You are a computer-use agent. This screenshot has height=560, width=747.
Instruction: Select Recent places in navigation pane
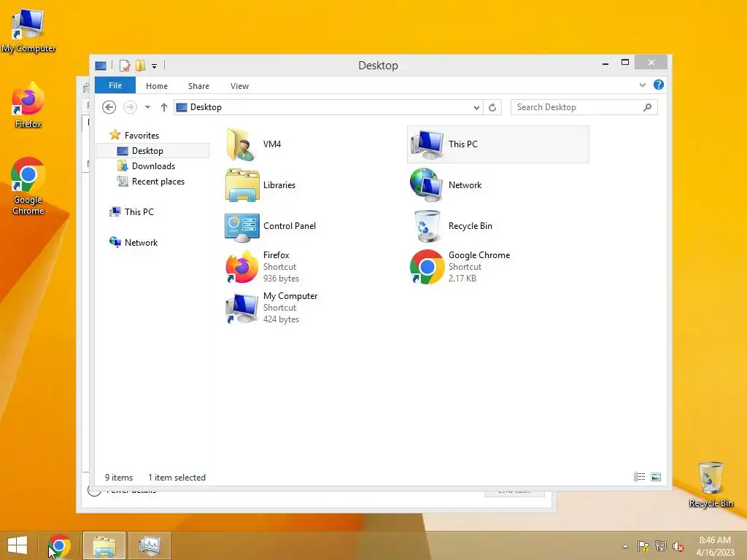point(150,182)
